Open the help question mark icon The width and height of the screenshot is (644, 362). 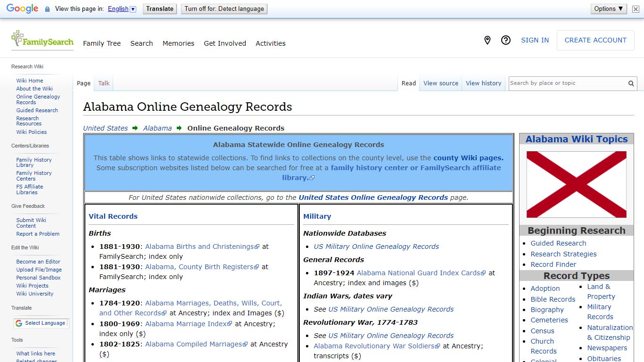tap(506, 41)
